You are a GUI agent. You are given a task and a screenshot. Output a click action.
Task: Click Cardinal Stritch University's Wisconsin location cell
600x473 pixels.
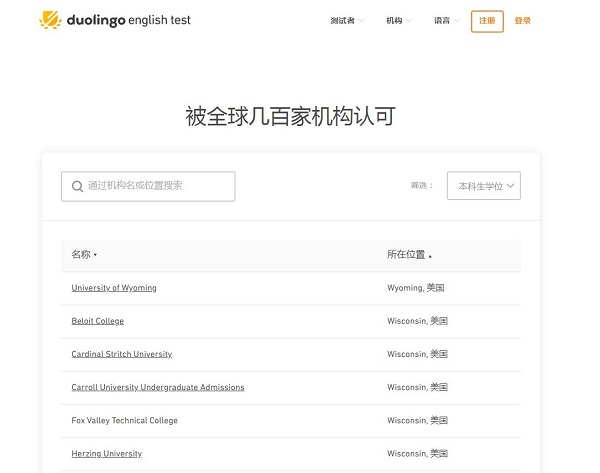click(417, 354)
